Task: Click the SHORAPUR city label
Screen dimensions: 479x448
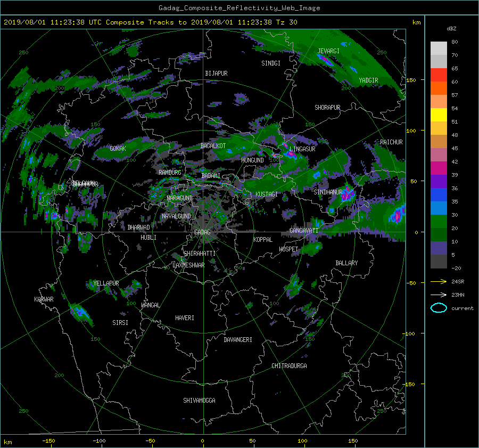Action: [327, 108]
